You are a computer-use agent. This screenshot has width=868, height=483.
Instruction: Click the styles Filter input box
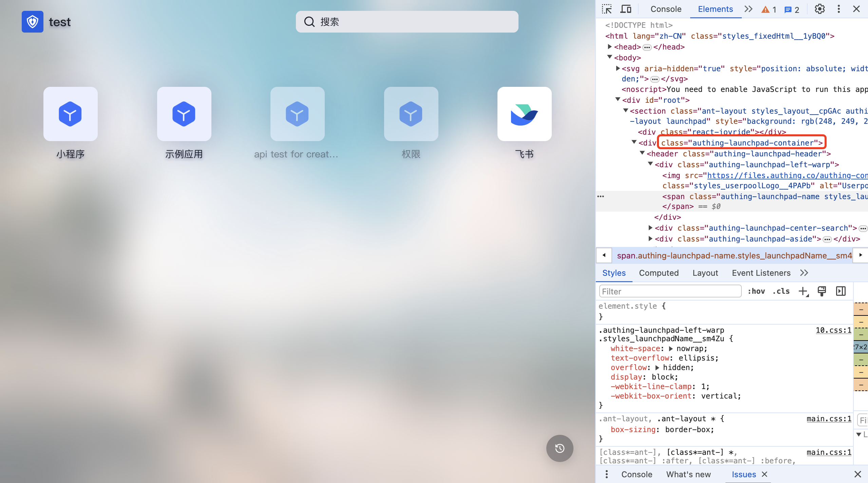(x=670, y=291)
